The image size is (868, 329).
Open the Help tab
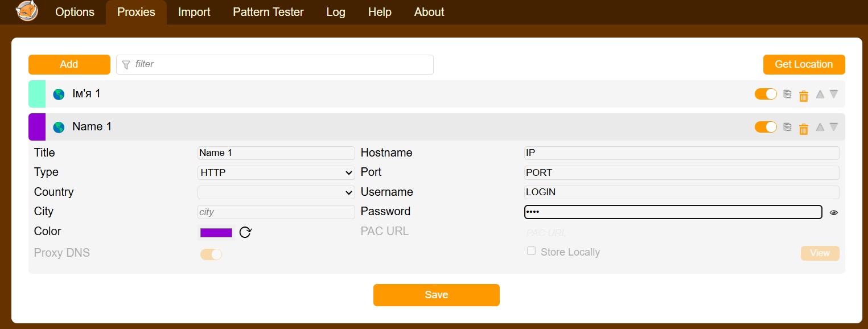point(380,12)
